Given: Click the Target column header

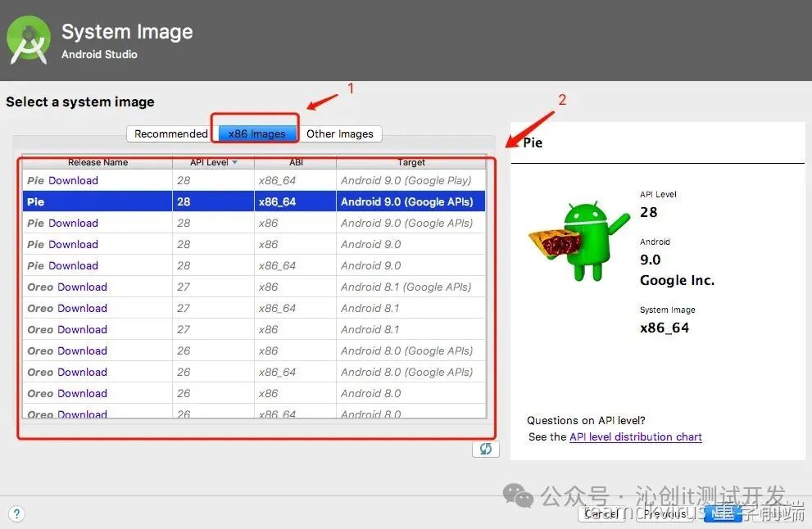Looking at the screenshot, I should click(411, 162).
